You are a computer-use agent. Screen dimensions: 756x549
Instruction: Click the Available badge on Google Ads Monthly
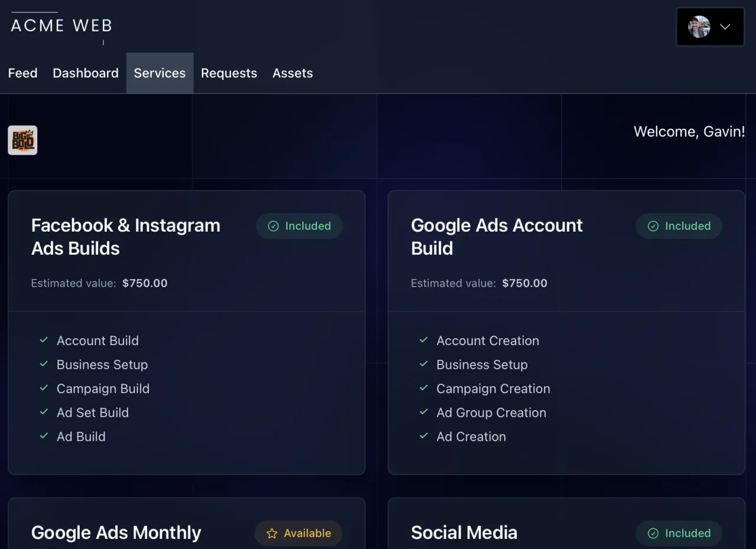(298, 533)
